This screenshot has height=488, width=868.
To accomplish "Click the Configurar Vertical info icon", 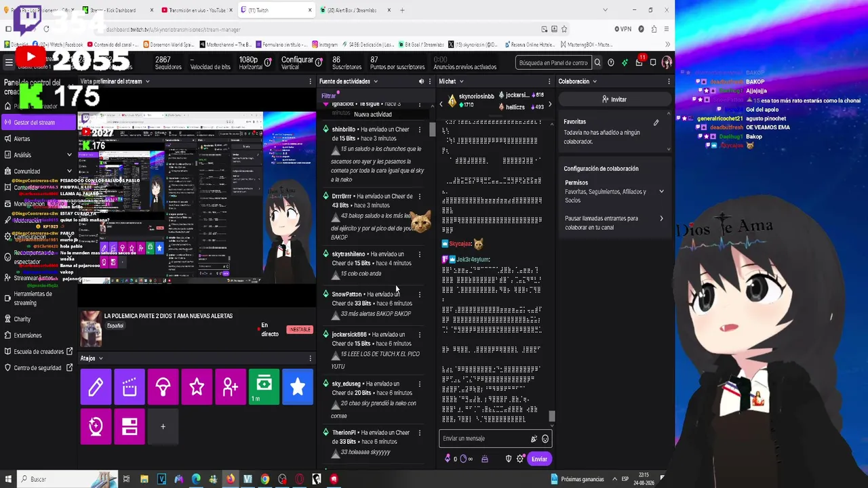I will click(x=319, y=62).
